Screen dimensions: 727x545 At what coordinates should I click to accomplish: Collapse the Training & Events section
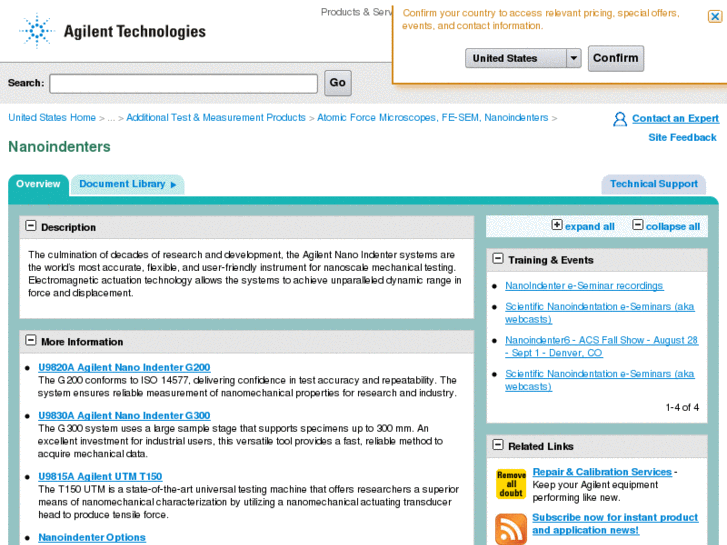click(x=498, y=259)
